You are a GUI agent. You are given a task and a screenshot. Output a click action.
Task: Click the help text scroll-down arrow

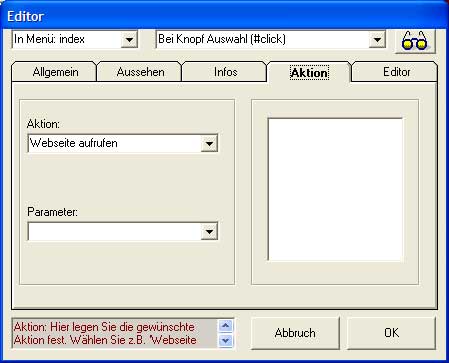[226, 340]
